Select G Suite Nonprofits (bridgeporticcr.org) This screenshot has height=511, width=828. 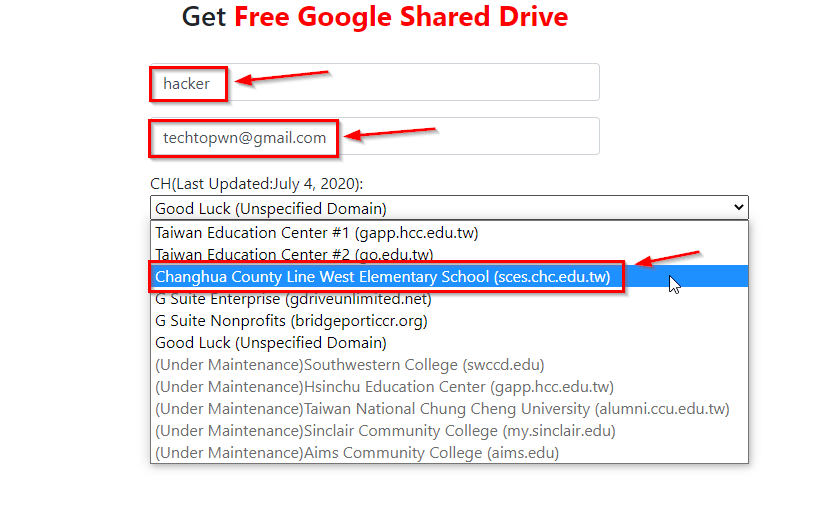[x=293, y=321]
